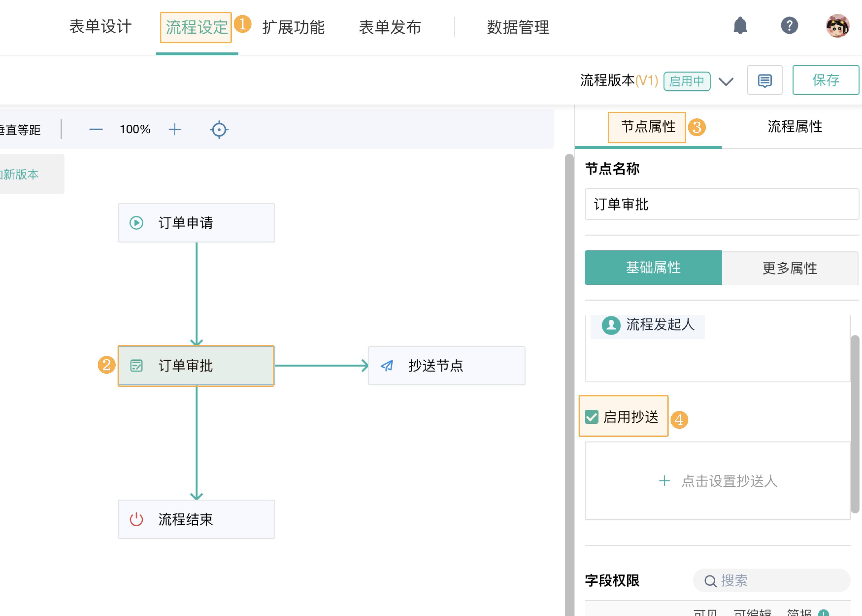This screenshot has width=862, height=616.
Task: Switch to the 更多属性 tab
Action: tap(790, 268)
